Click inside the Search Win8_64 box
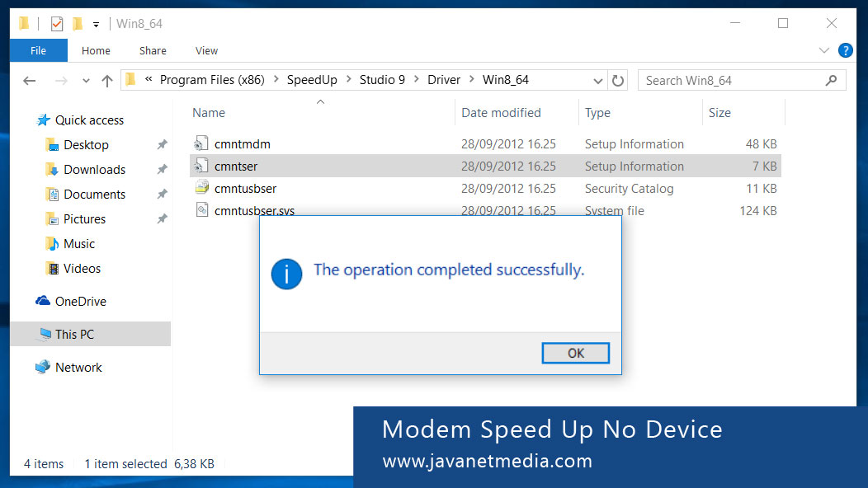 pyautogui.click(x=726, y=80)
